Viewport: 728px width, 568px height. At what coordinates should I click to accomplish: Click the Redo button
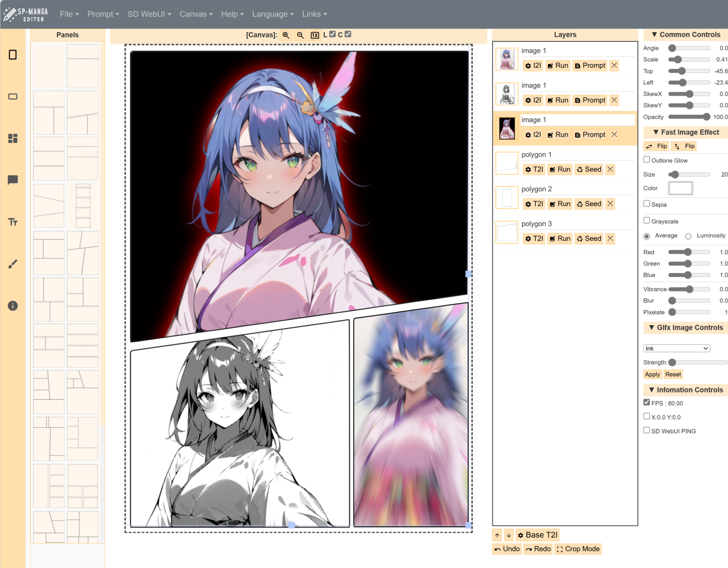click(x=538, y=549)
